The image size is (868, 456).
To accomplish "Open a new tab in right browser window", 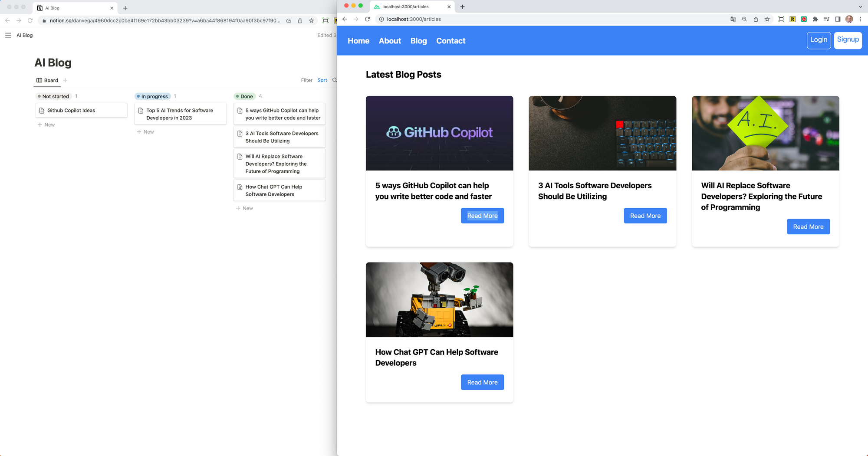I will pyautogui.click(x=462, y=7).
